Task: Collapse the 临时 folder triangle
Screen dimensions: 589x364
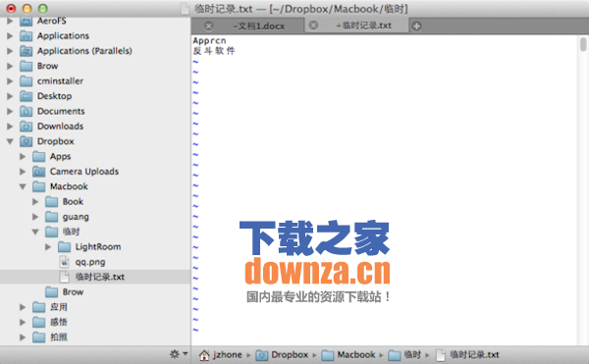Action: tap(35, 232)
